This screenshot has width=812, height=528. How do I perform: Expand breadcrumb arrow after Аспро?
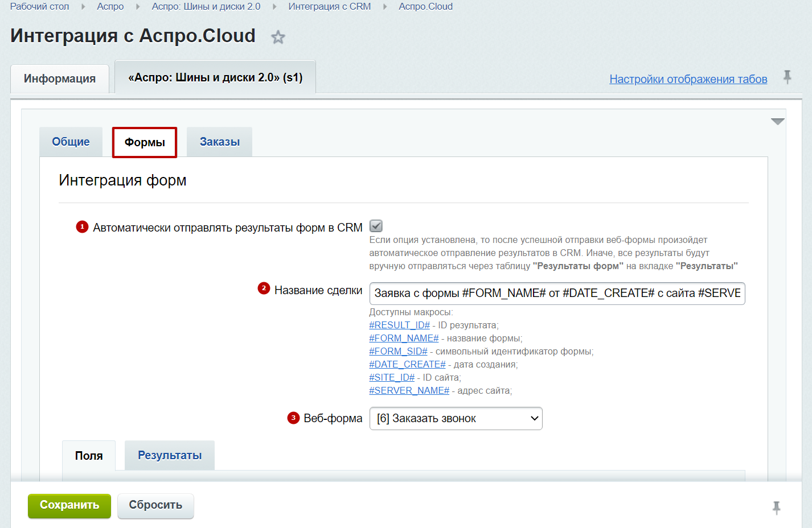(138, 7)
